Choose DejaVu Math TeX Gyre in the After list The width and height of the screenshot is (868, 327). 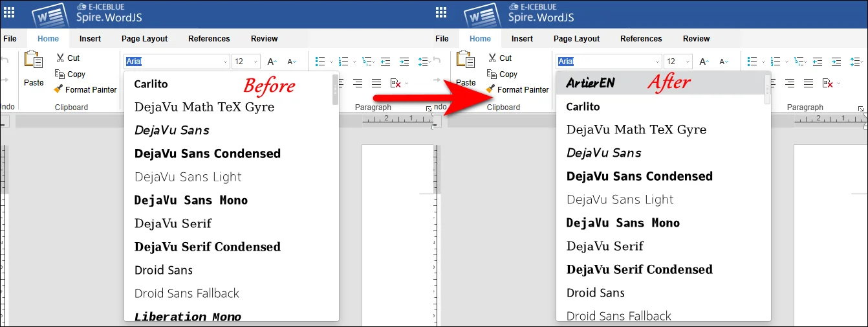pos(663,130)
